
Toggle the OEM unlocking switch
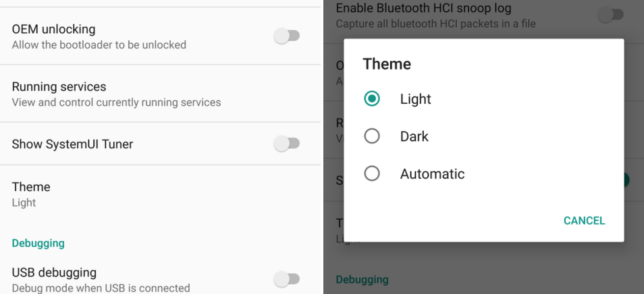pyautogui.click(x=286, y=36)
